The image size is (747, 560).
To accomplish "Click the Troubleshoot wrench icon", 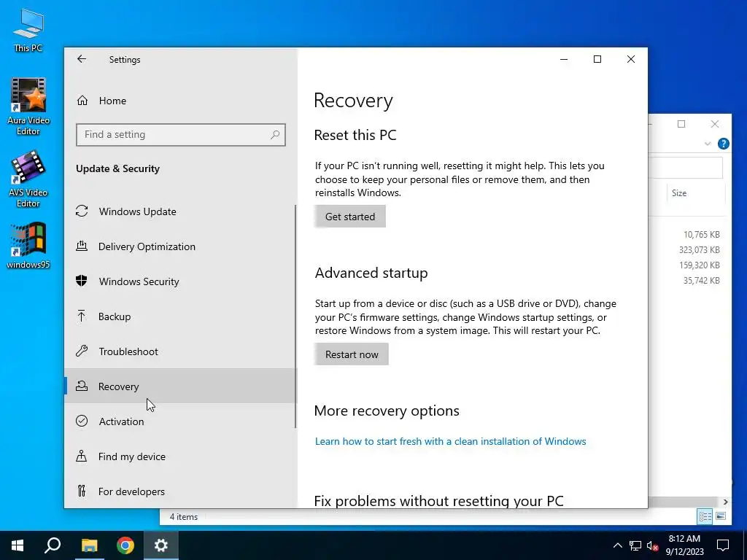I will coord(82,351).
